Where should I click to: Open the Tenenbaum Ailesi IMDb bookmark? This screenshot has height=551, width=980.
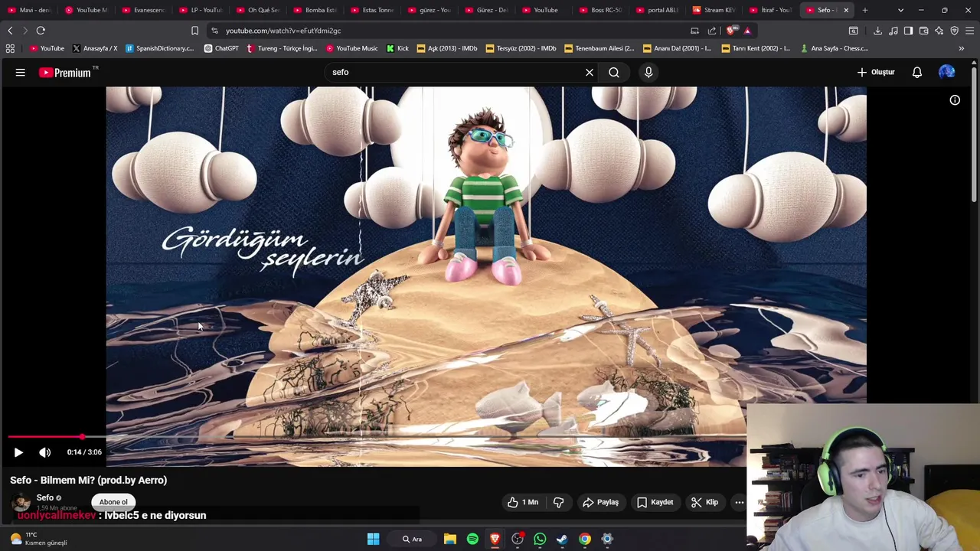[x=599, y=48]
